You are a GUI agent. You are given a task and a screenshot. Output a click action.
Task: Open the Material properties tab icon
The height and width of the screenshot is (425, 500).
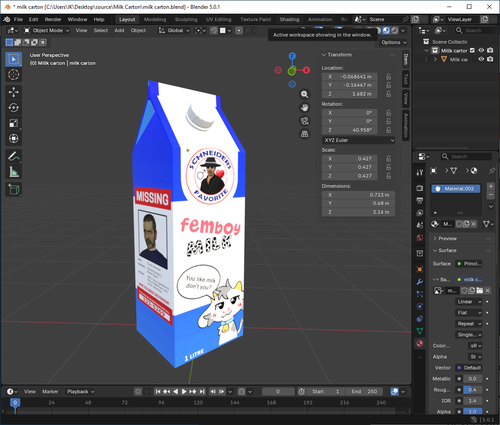pos(420,343)
